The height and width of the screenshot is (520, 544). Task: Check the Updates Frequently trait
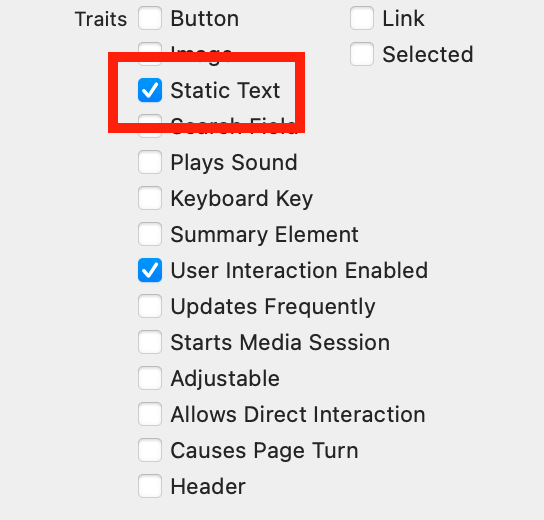point(150,306)
